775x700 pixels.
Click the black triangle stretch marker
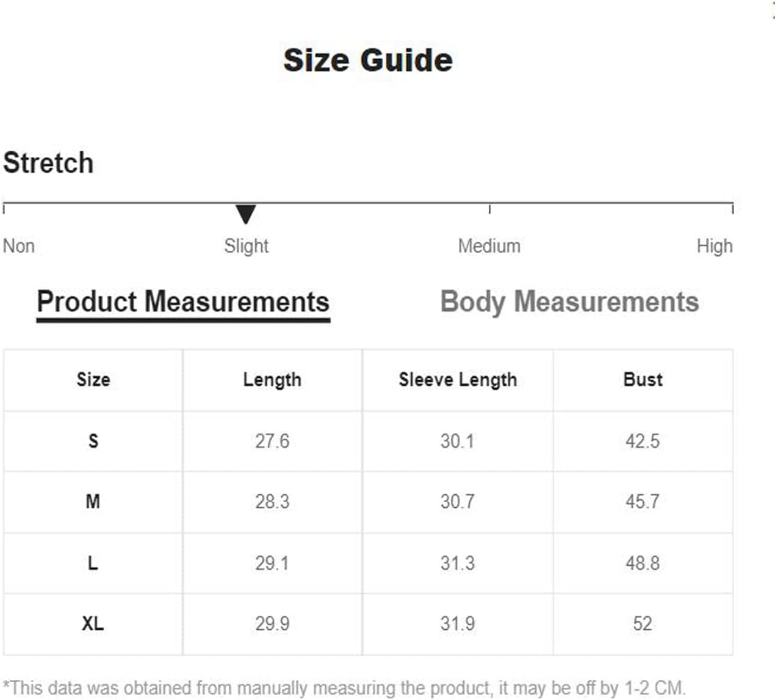245,214
